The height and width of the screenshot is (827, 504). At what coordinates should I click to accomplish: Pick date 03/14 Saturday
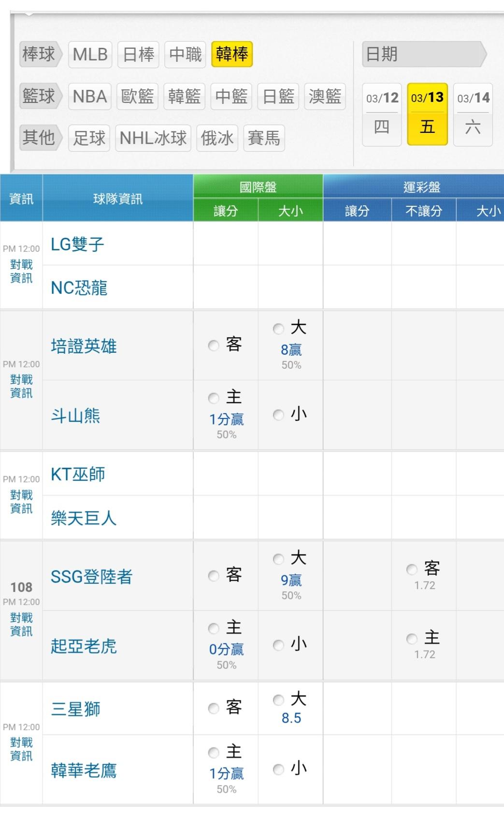coord(473,114)
